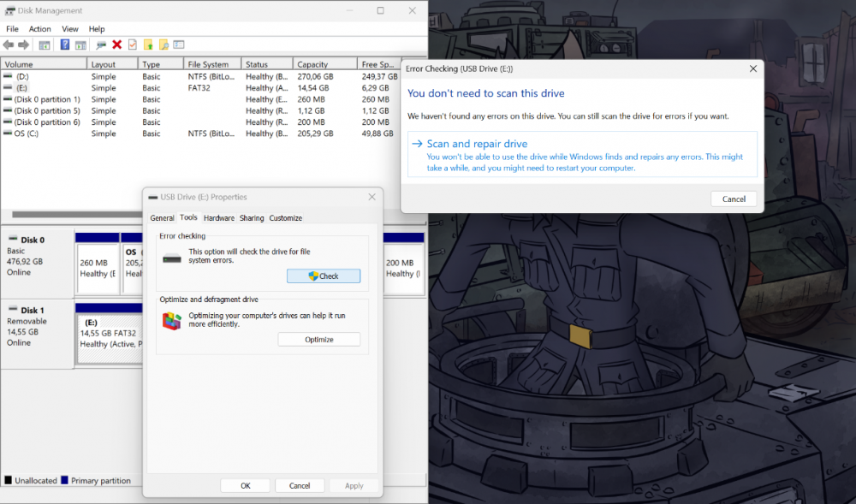Sort by the Status column header

[267, 64]
